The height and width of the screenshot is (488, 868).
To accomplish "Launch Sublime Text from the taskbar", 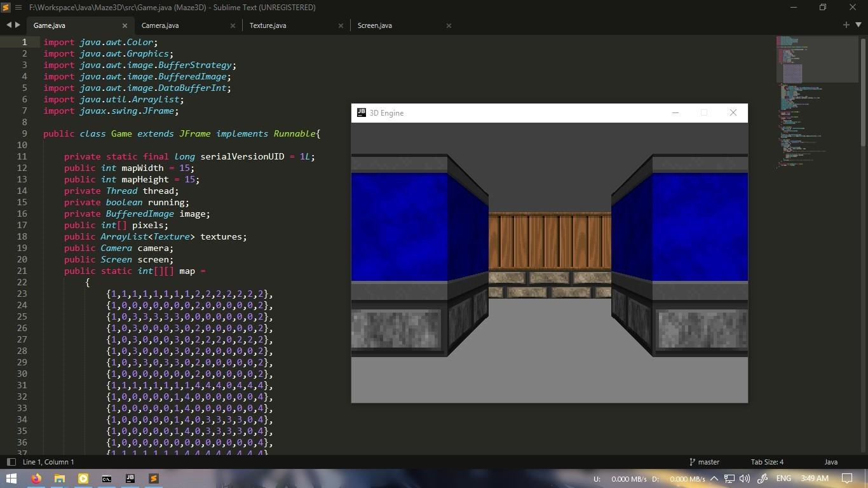I will click(x=153, y=478).
